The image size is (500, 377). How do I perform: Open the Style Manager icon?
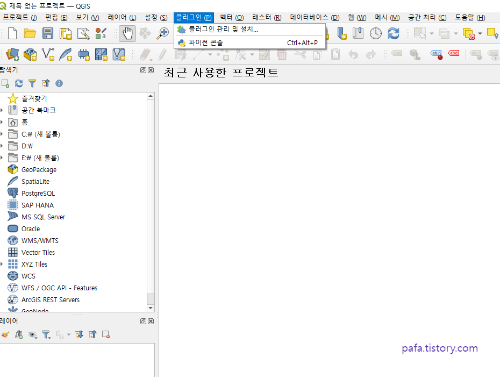[x=101, y=33]
